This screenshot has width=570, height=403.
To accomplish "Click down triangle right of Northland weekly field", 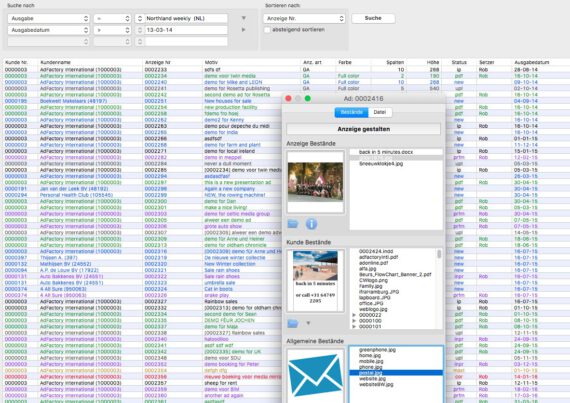I will (x=244, y=18).
